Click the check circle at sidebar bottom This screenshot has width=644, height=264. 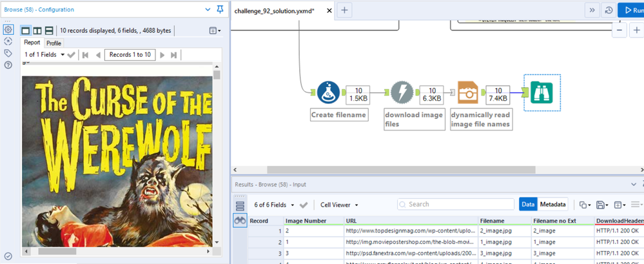[x=8, y=256]
